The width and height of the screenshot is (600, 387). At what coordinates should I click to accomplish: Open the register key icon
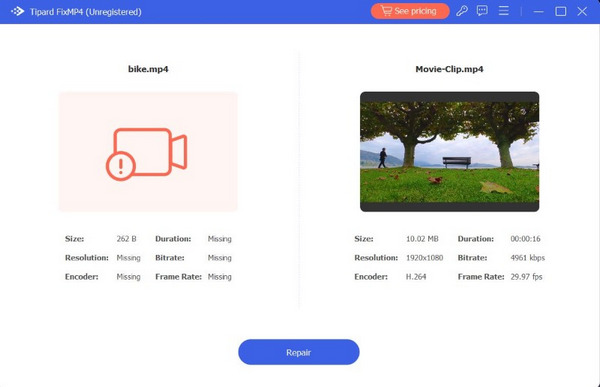(462, 11)
